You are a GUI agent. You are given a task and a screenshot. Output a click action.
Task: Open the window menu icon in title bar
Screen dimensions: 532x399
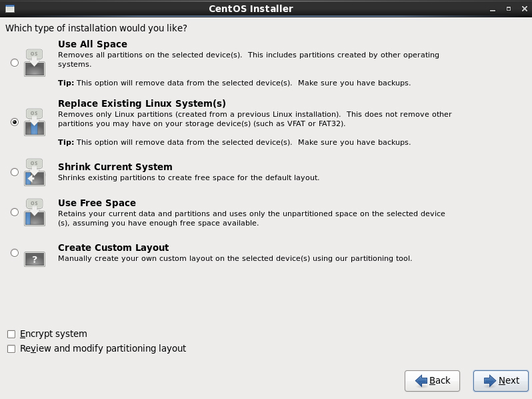click(10, 9)
